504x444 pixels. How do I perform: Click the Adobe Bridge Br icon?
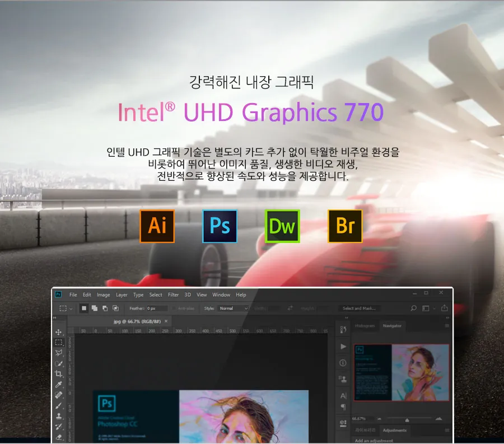345,226
